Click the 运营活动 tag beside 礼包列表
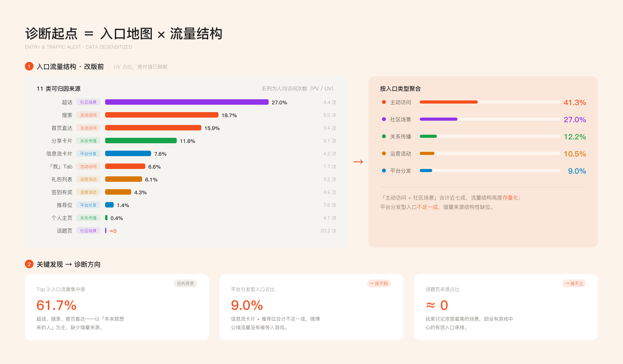Screen dimensions: 623x364 coord(88,179)
